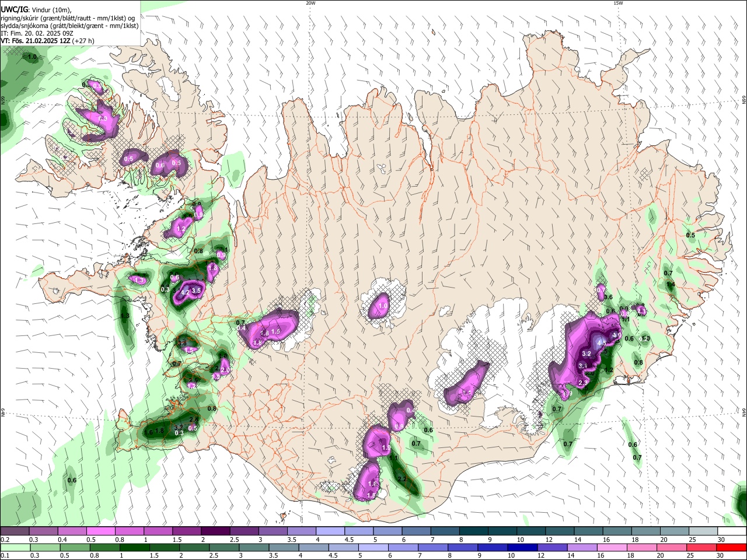This screenshot has width=747, height=560.
Task: Click the '4.2' value on the map
Action: click(186, 292)
